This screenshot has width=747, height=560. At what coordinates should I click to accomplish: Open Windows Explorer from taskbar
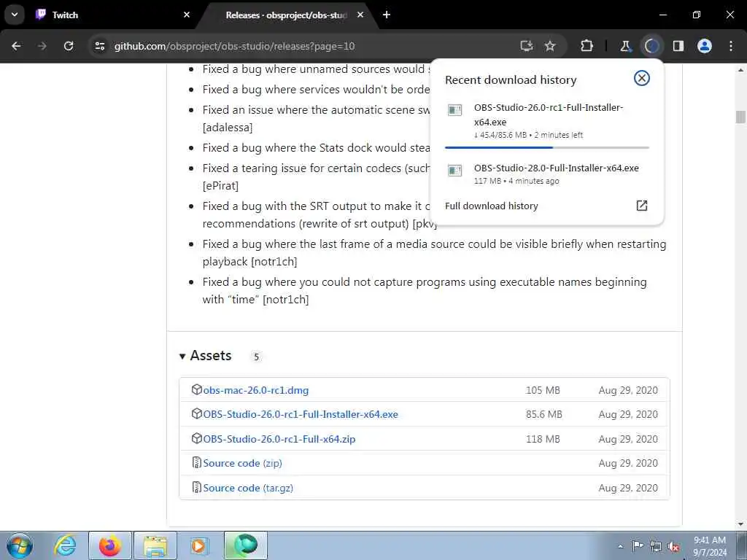tap(155, 545)
